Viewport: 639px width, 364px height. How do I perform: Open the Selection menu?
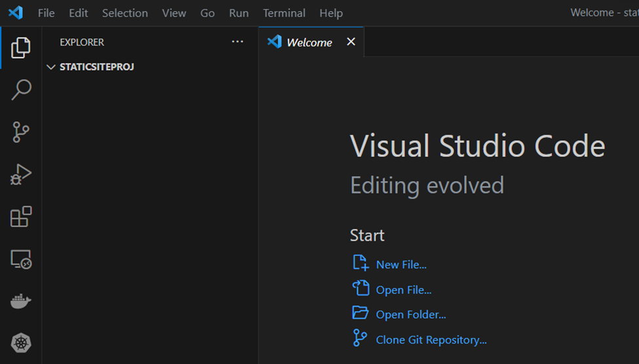(x=125, y=13)
